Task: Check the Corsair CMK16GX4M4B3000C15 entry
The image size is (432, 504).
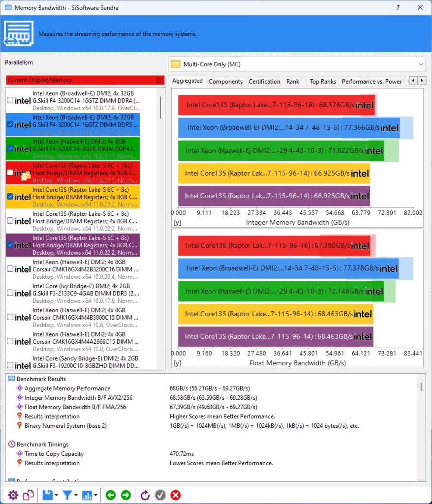Action: [x=10, y=317]
